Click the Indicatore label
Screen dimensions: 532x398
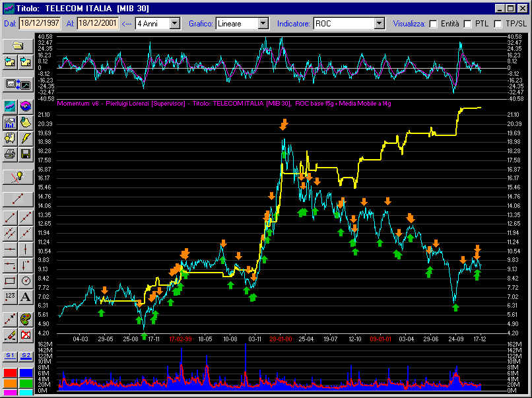coord(294,24)
